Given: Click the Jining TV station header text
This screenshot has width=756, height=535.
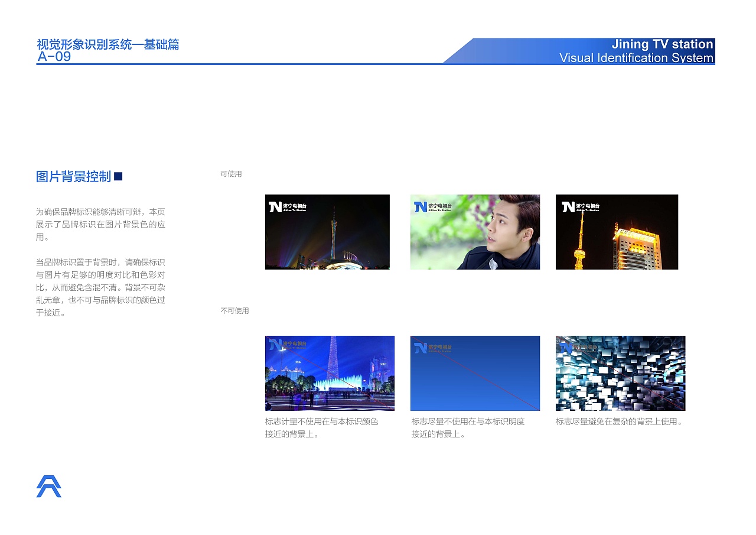Looking at the screenshot, I should pos(661,44).
